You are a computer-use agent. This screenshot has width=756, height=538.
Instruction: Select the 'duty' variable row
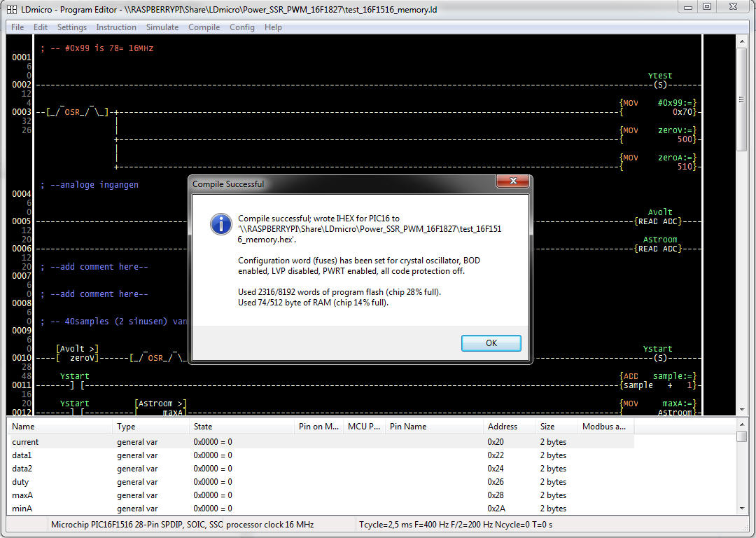tap(20, 482)
